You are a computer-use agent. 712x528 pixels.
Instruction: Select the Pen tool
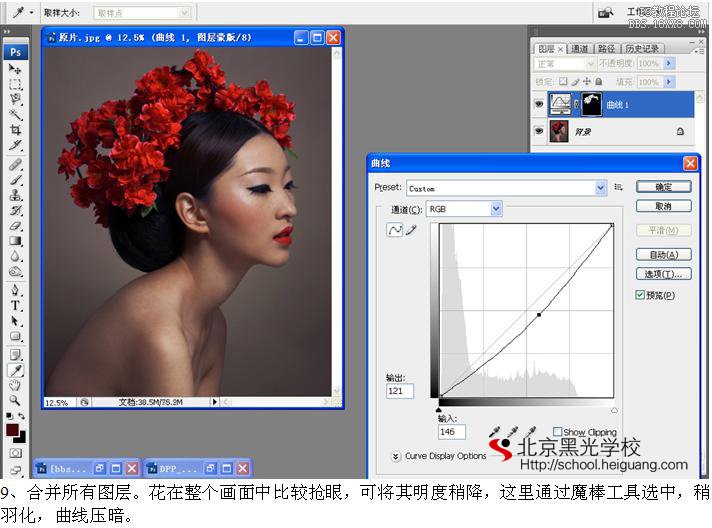15,290
